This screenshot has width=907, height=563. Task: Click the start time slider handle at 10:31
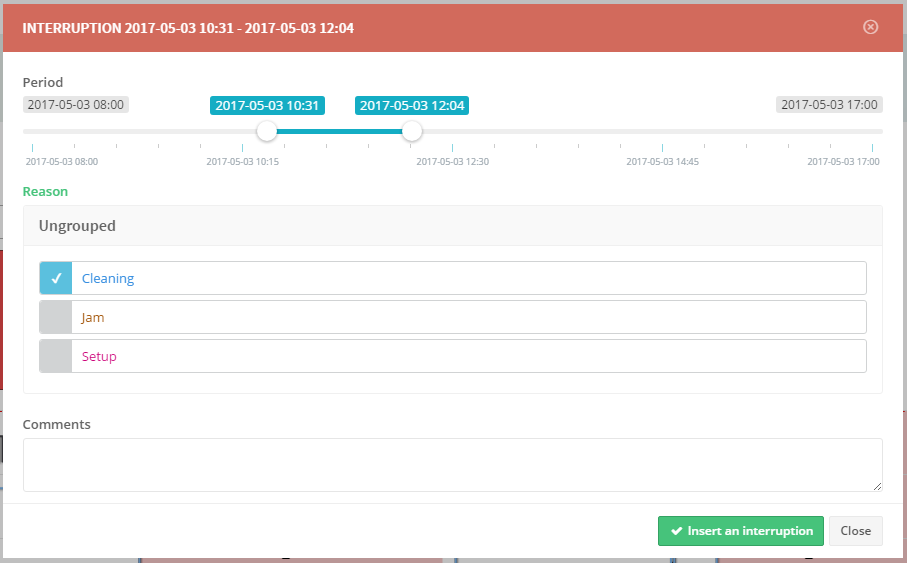coord(267,131)
